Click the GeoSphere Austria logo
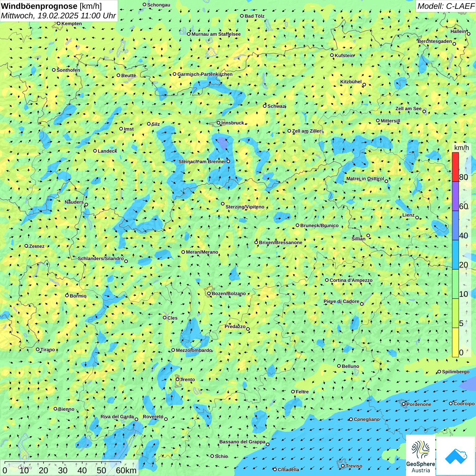This screenshot has height=476, width=476. (421, 456)
